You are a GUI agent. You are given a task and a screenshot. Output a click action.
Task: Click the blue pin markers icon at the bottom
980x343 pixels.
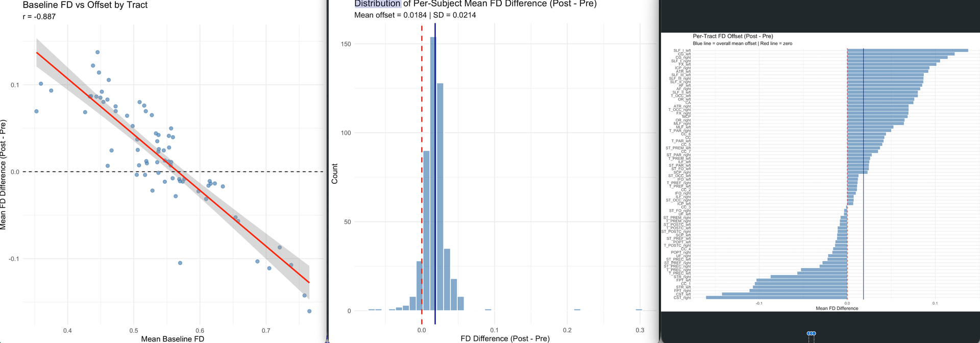click(811, 334)
